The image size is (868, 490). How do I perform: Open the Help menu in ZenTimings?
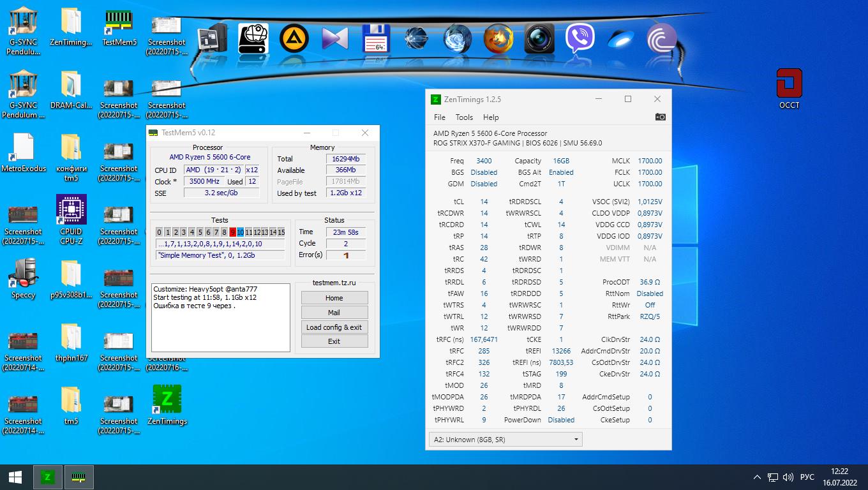491,117
